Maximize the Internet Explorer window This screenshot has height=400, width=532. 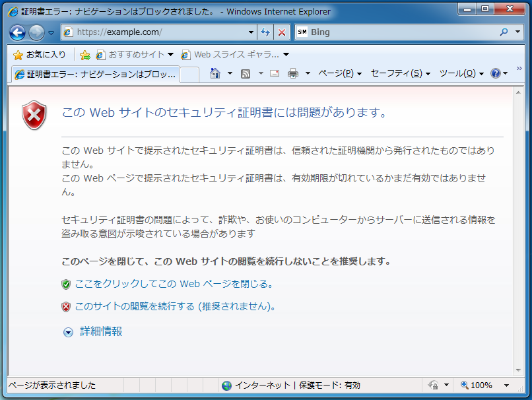click(x=485, y=9)
